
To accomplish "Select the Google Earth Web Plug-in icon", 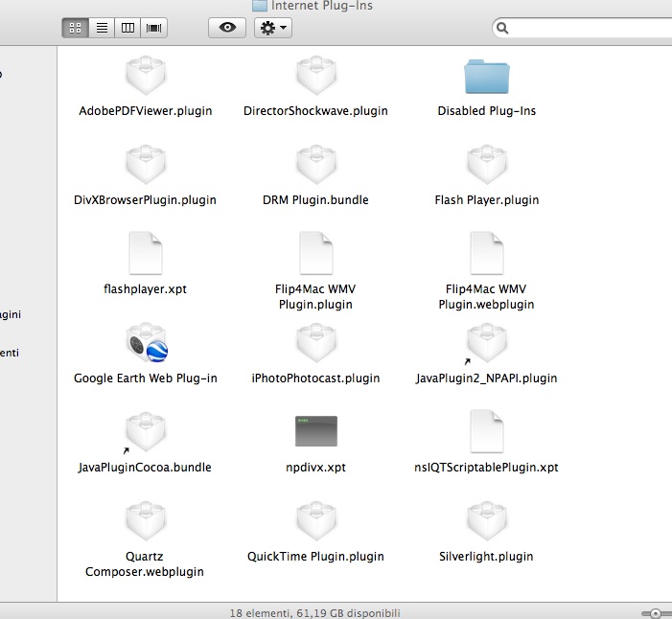I will [147, 343].
